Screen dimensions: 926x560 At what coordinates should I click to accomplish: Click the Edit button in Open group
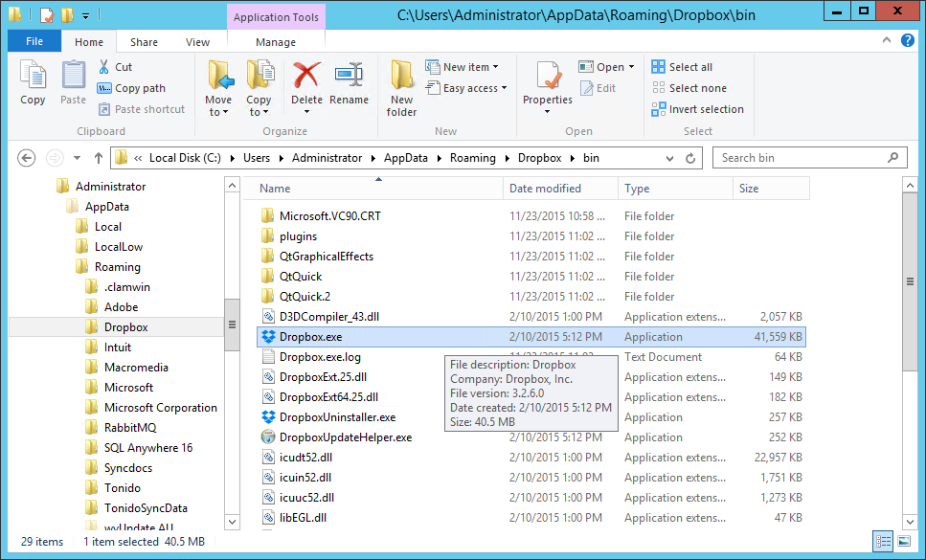click(x=599, y=88)
